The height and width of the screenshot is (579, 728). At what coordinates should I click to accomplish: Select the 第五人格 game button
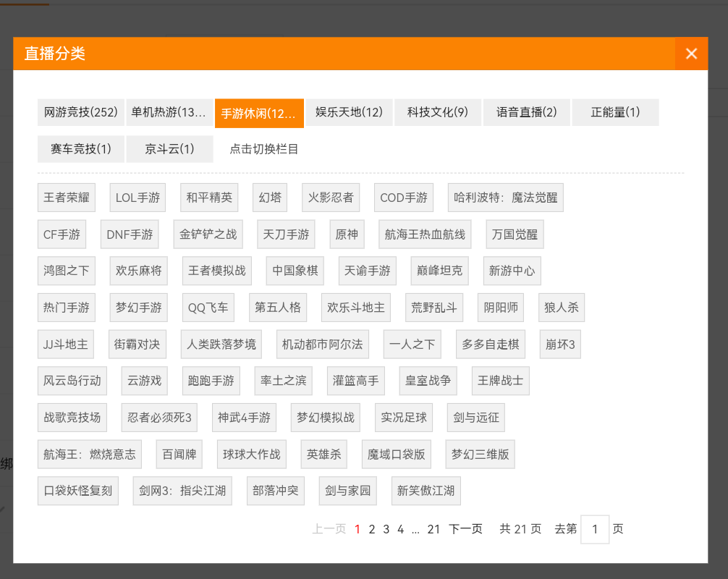click(x=278, y=308)
